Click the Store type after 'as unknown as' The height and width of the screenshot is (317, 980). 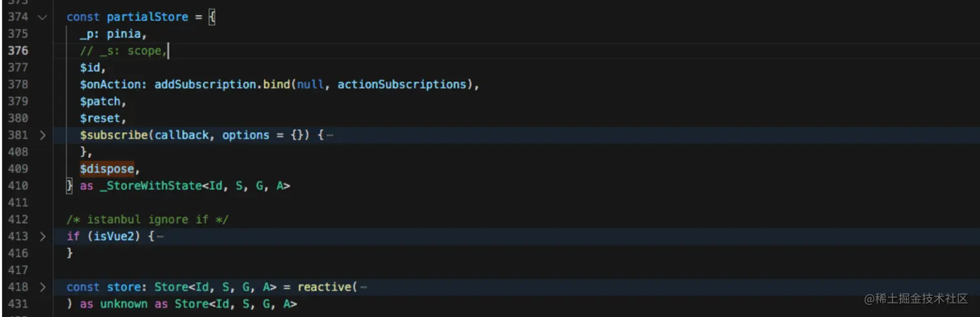[190, 304]
